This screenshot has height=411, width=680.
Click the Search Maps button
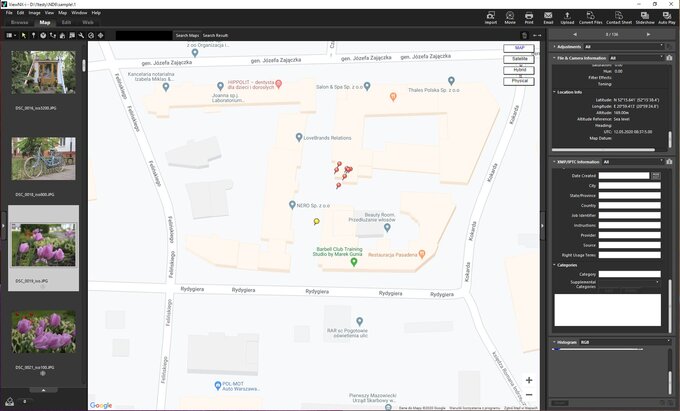click(187, 36)
